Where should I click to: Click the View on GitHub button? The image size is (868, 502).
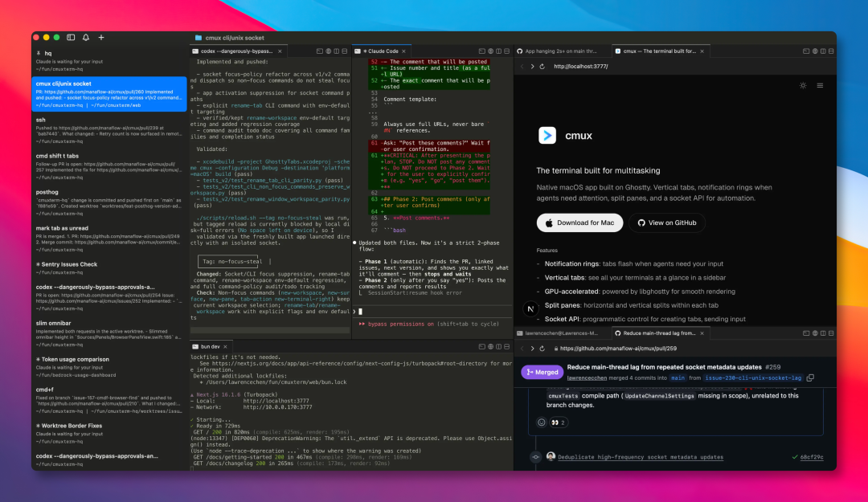tap(667, 222)
